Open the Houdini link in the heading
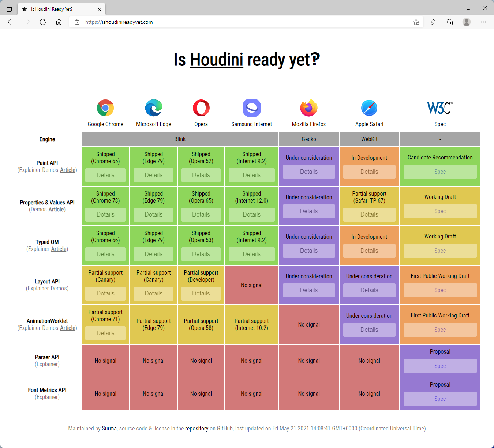 click(216, 59)
